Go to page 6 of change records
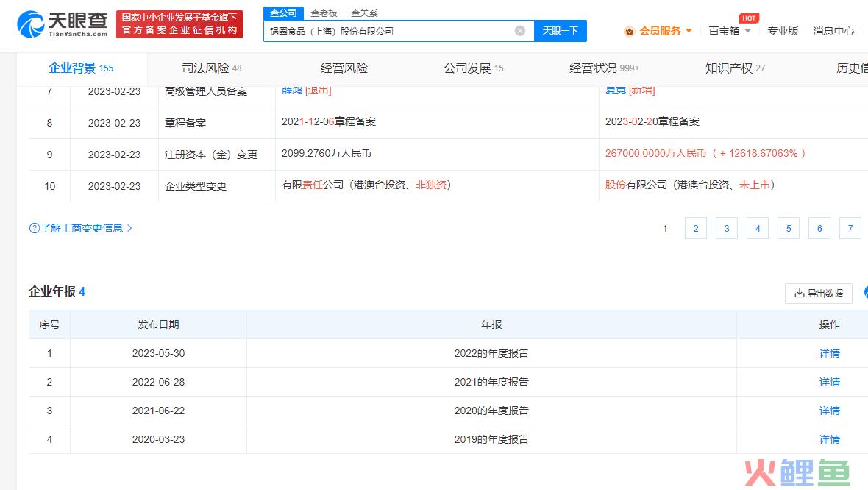The width and height of the screenshot is (868, 490). click(820, 228)
